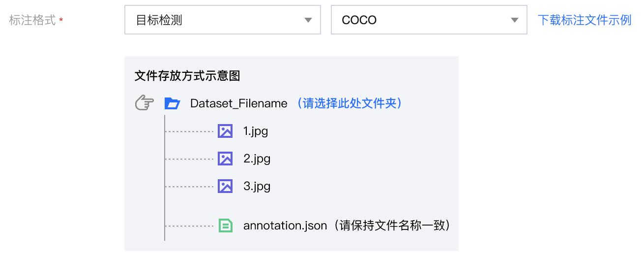Select the 3.jpg file entry
This screenshot has height=258, width=644.
tap(257, 187)
